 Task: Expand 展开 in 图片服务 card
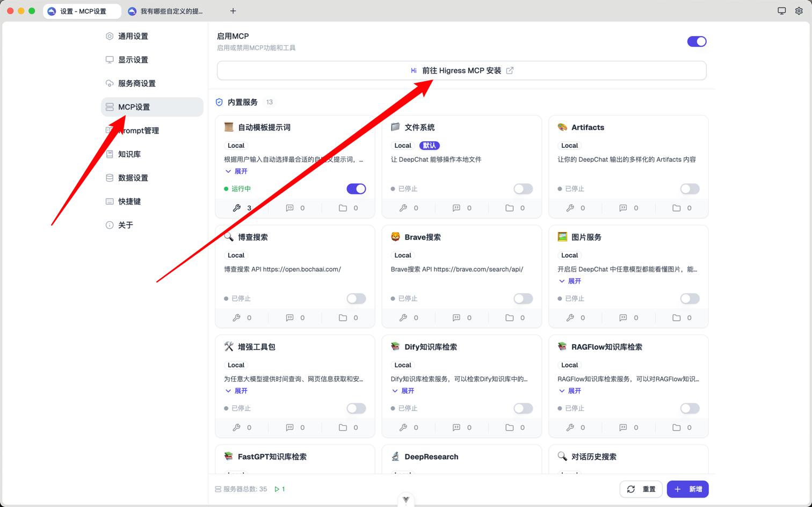click(x=570, y=281)
